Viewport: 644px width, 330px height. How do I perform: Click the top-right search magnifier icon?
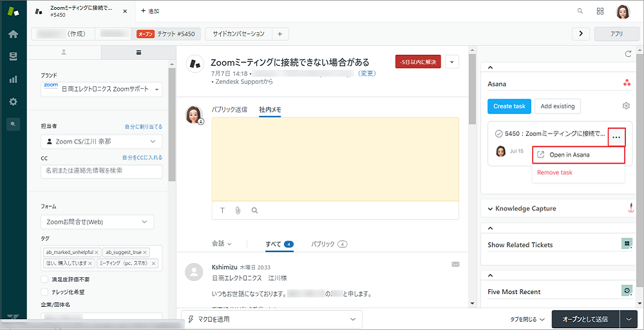click(580, 11)
